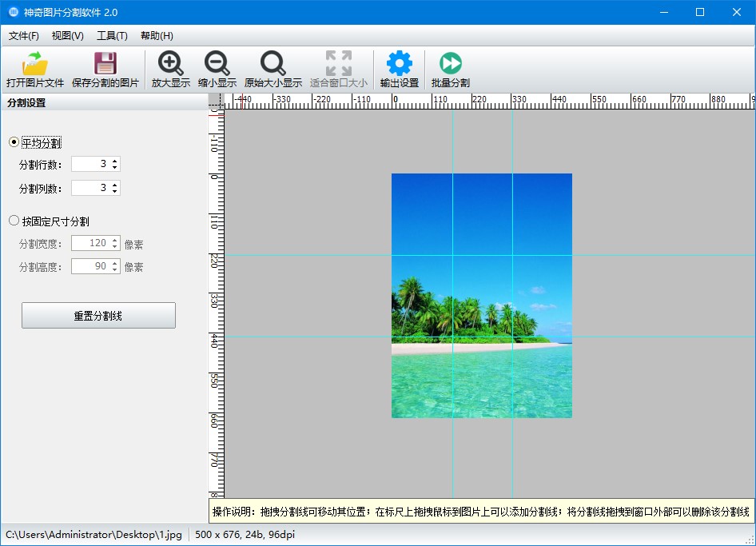Click Reset Split Lines (重置分割线) button
The width and height of the screenshot is (756, 546).
point(98,316)
